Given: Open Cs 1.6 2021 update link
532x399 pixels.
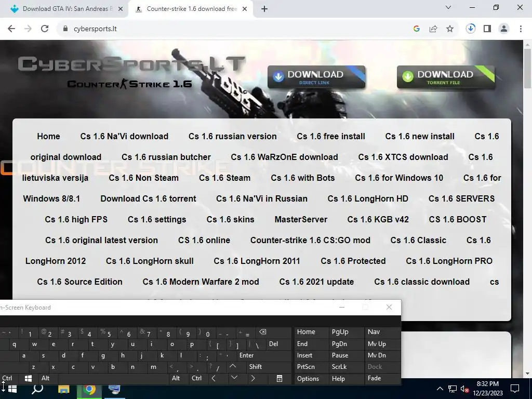Looking at the screenshot, I should [x=316, y=282].
